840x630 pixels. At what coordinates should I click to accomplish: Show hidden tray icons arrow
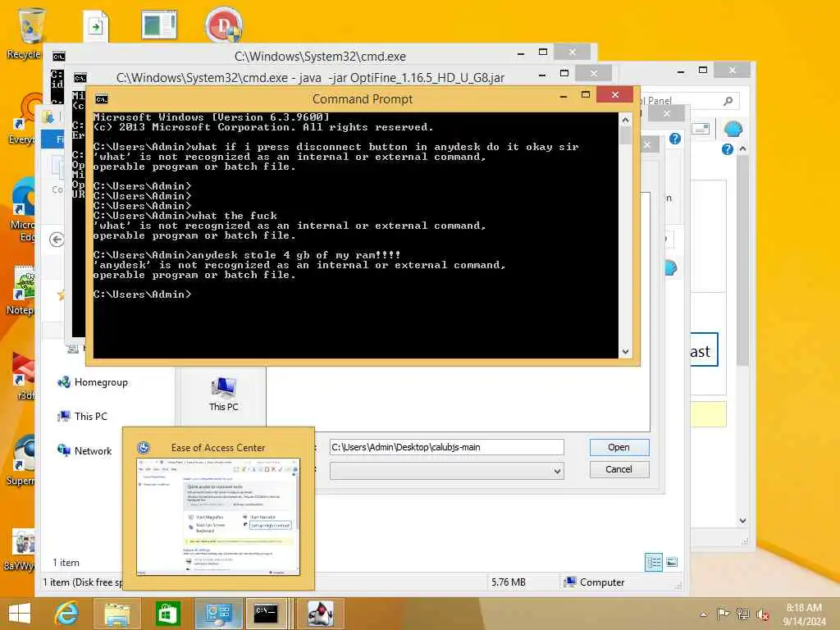[x=703, y=614]
